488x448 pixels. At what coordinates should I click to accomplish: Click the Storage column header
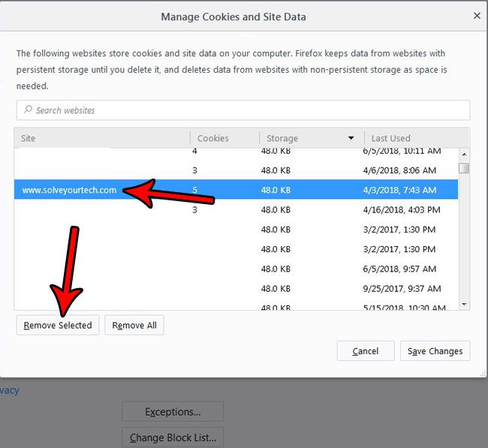(x=300, y=138)
